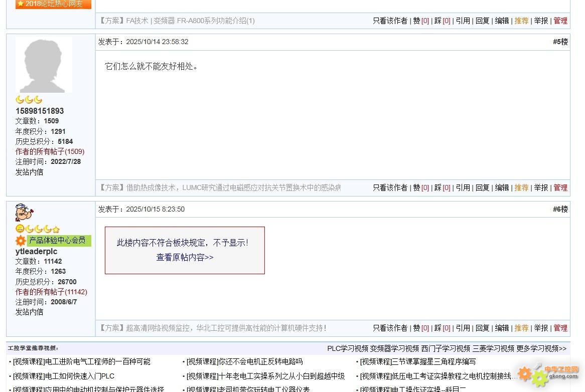
Task: Click 作者的所有帖子(1509) link
Action: (50, 151)
